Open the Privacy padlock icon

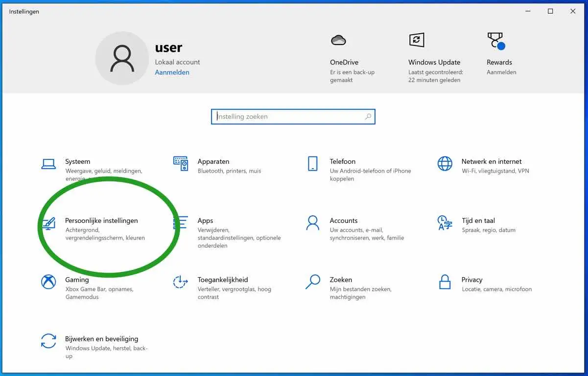pyautogui.click(x=445, y=282)
